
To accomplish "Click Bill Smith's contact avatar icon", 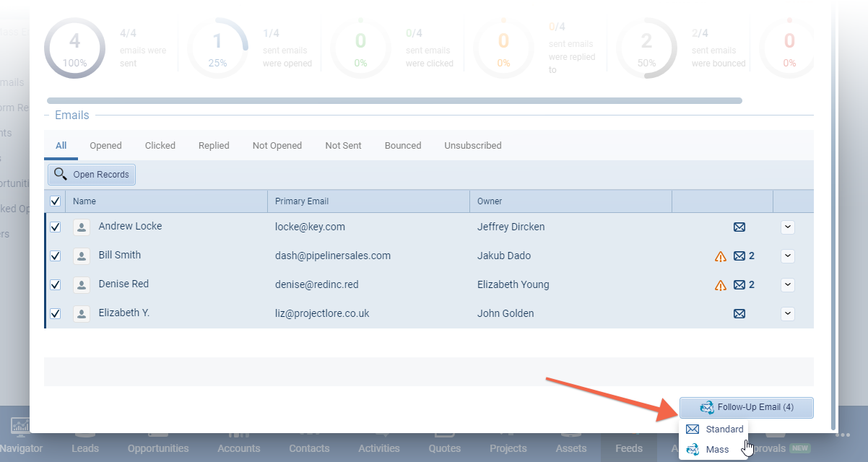I will click(82, 256).
